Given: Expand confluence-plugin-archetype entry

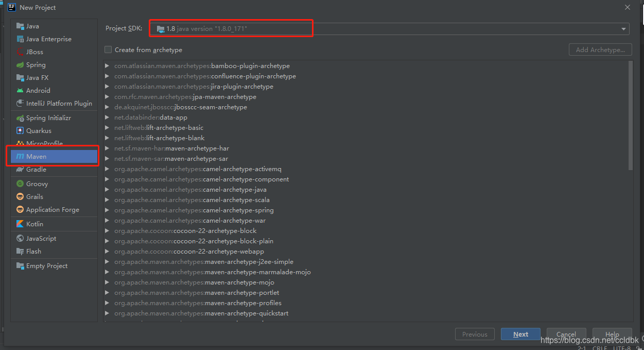Looking at the screenshot, I should point(107,76).
